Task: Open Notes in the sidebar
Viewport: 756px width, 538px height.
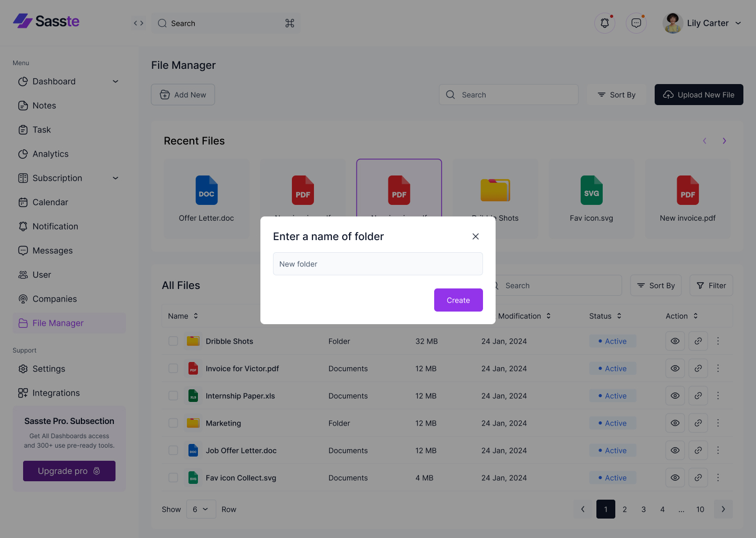Action: click(x=69, y=106)
